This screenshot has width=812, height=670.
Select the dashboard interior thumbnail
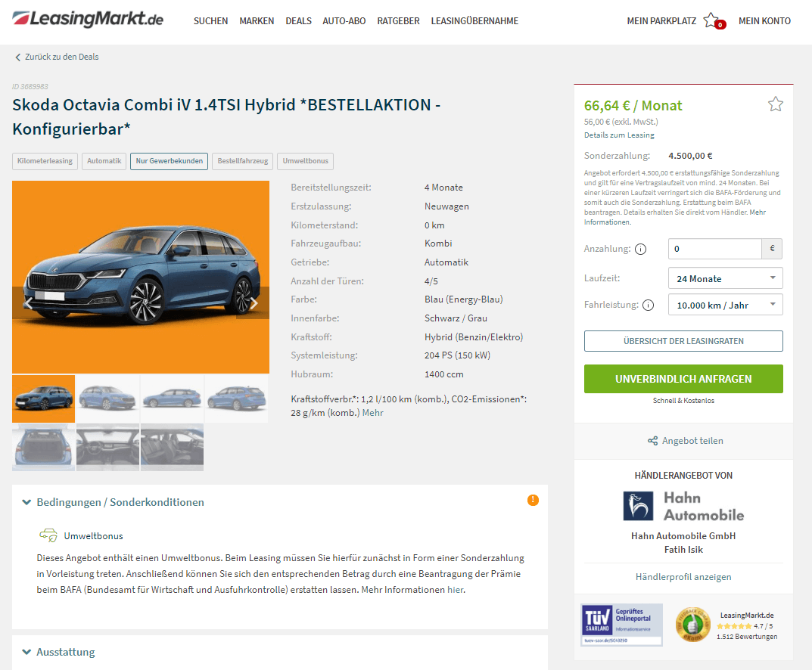pos(107,448)
